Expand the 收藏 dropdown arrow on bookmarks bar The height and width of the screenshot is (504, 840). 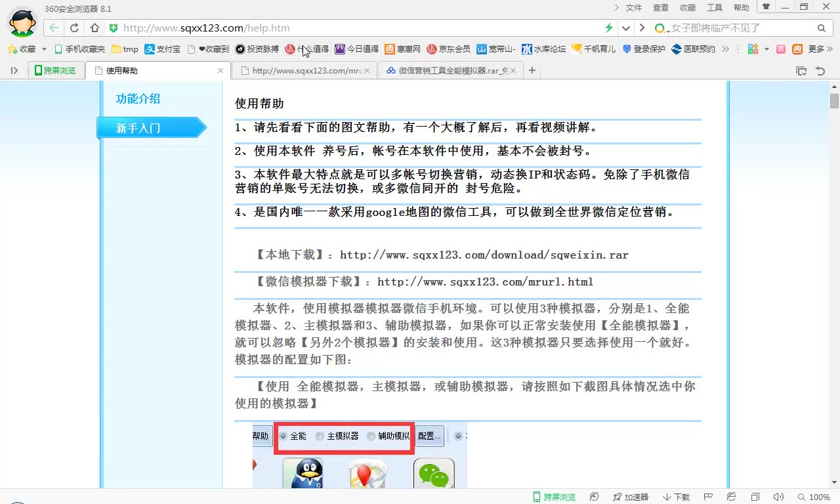point(44,49)
